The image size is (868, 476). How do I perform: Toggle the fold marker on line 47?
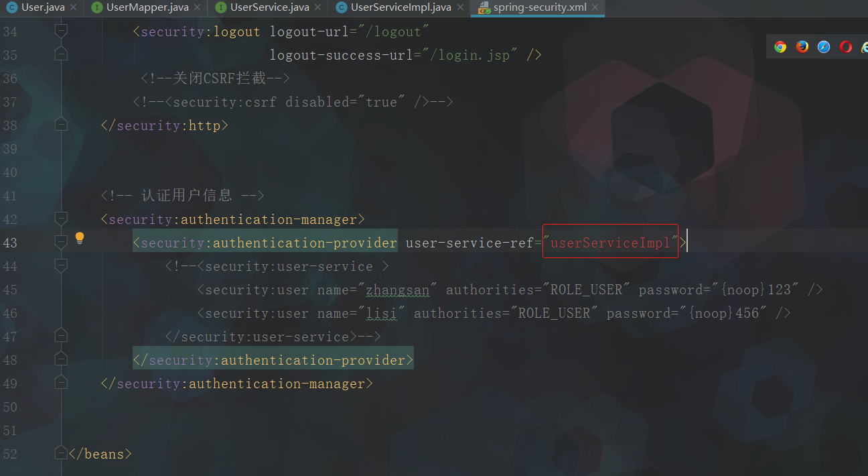click(61, 336)
